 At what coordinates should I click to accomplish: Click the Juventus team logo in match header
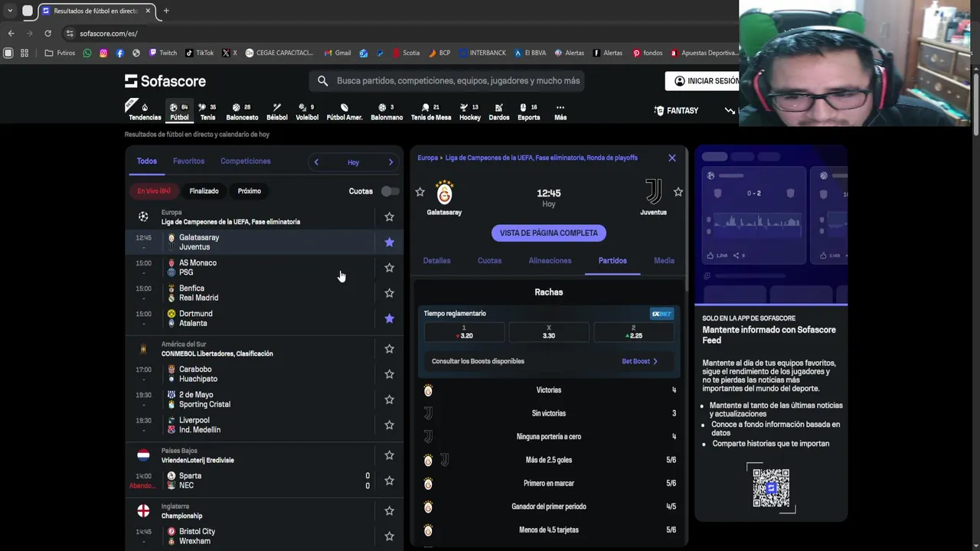[654, 192]
